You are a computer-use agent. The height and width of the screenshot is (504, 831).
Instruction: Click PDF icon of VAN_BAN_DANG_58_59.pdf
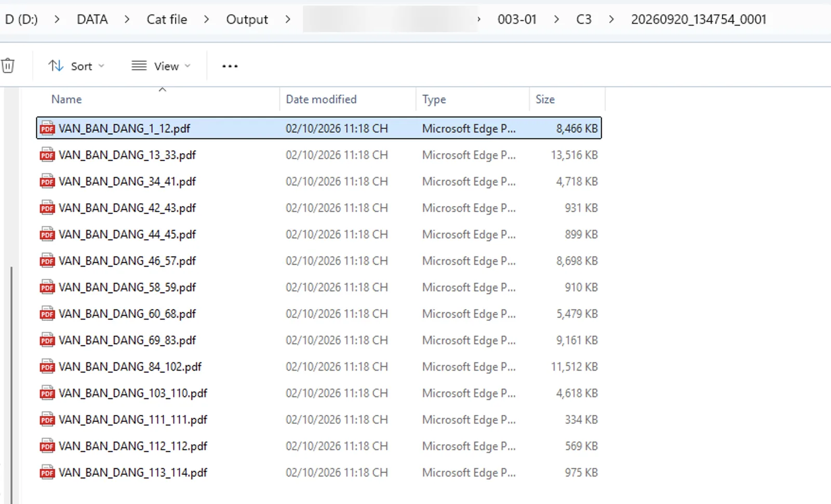[x=47, y=287]
